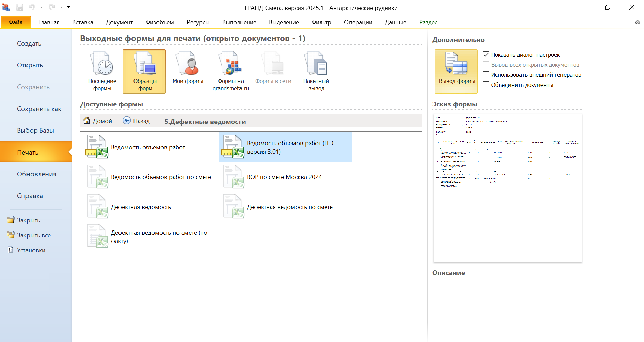Screen dimensions: 644x342
Task: Switch to the Ресурсы tab
Action: coord(198,22)
